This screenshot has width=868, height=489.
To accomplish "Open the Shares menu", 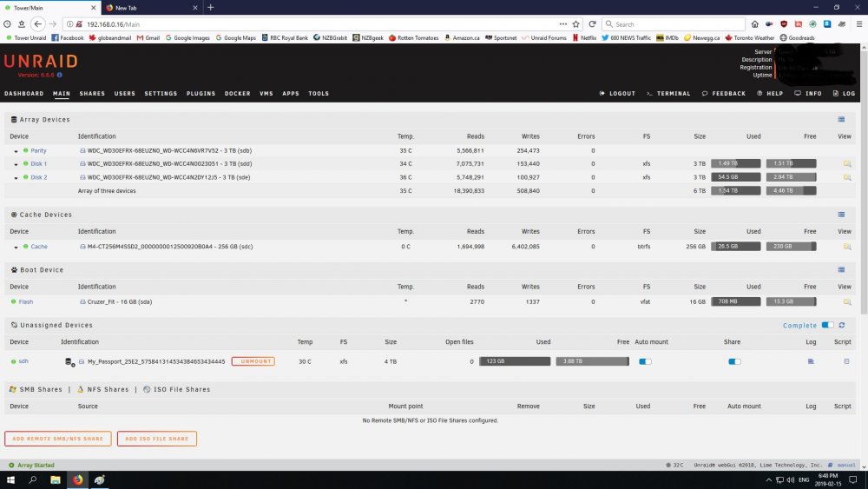I will tap(92, 94).
